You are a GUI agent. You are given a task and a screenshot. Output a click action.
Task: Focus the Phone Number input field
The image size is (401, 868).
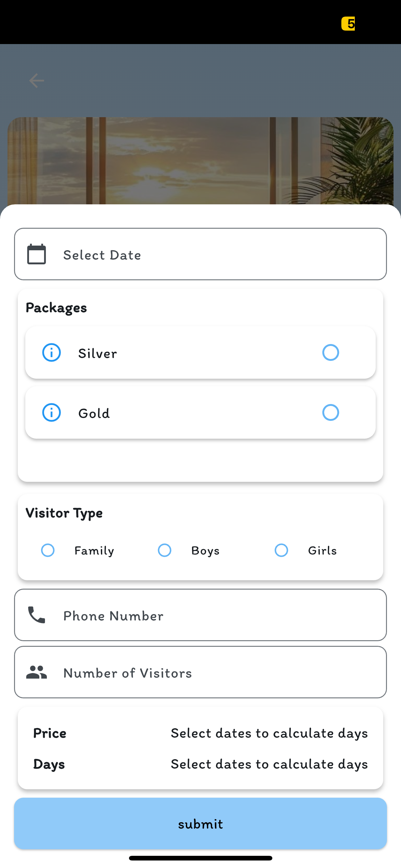(x=200, y=615)
